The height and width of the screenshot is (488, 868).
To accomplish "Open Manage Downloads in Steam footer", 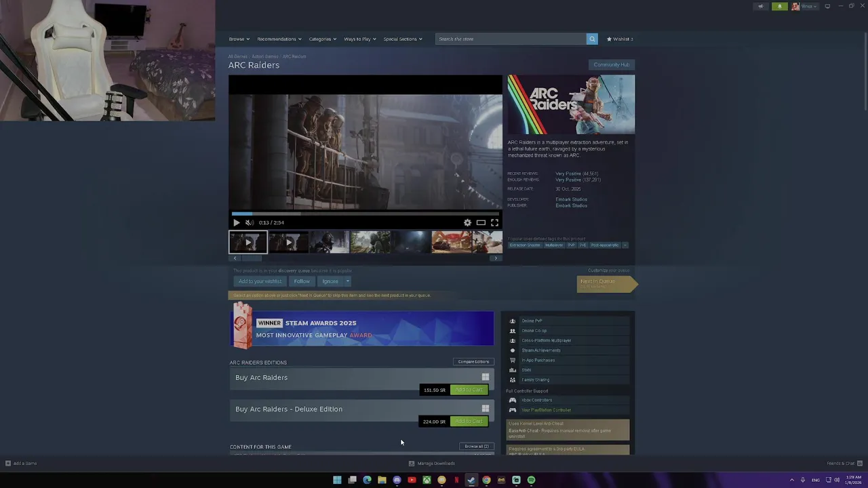I will coord(432,464).
